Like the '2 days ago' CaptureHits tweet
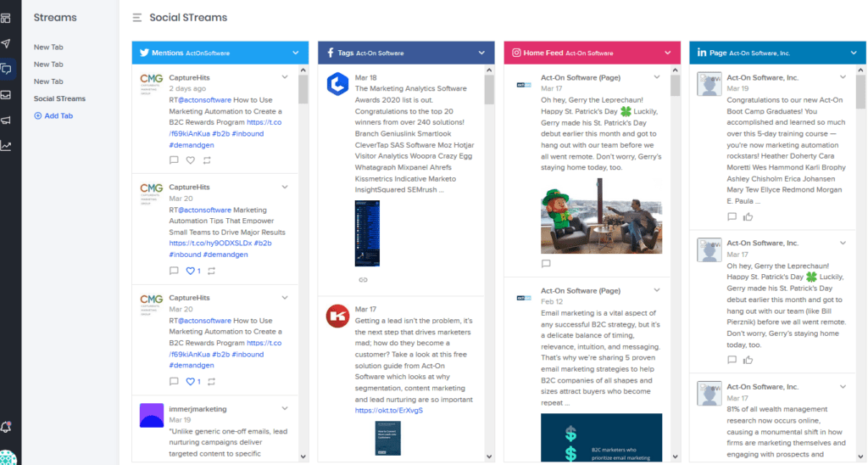868x465 pixels. 191,160
